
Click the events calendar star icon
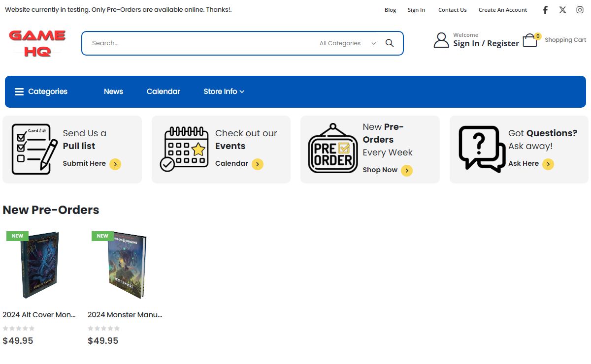coord(183,149)
